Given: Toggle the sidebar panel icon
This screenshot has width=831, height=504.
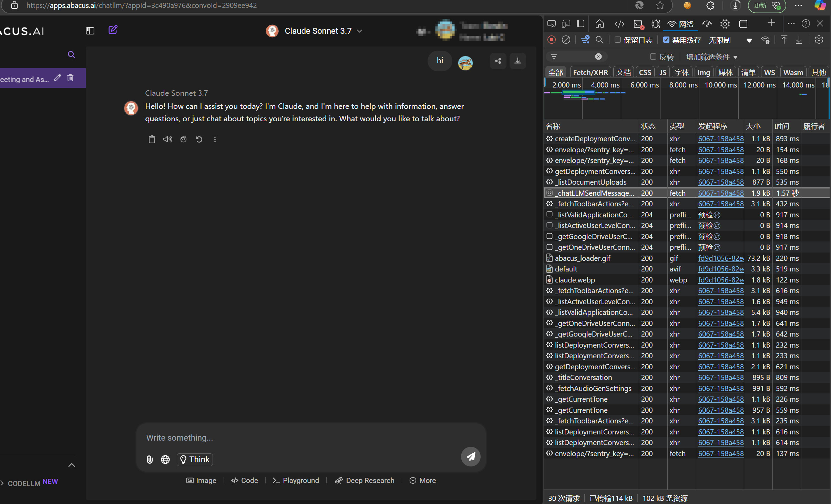Looking at the screenshot, I should point(90,31).
